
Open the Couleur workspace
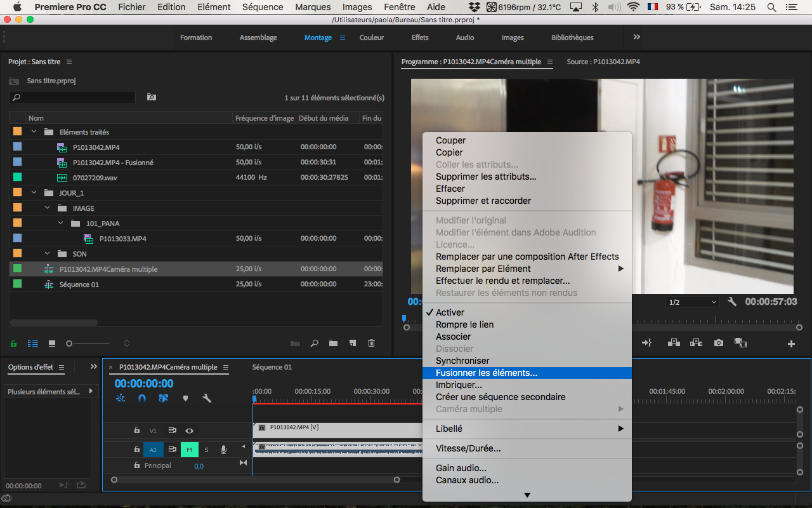tap(372, 37)
